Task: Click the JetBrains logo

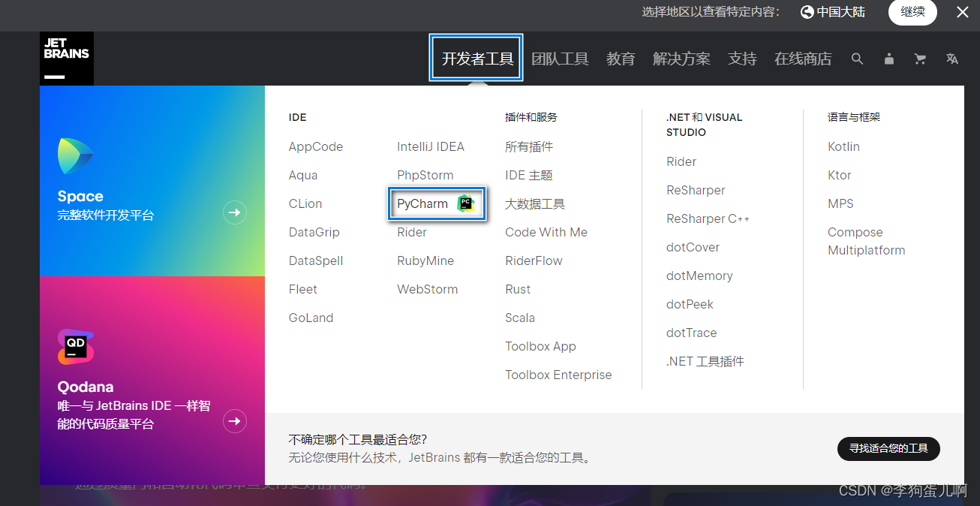Action: click(x=67, y=59)
